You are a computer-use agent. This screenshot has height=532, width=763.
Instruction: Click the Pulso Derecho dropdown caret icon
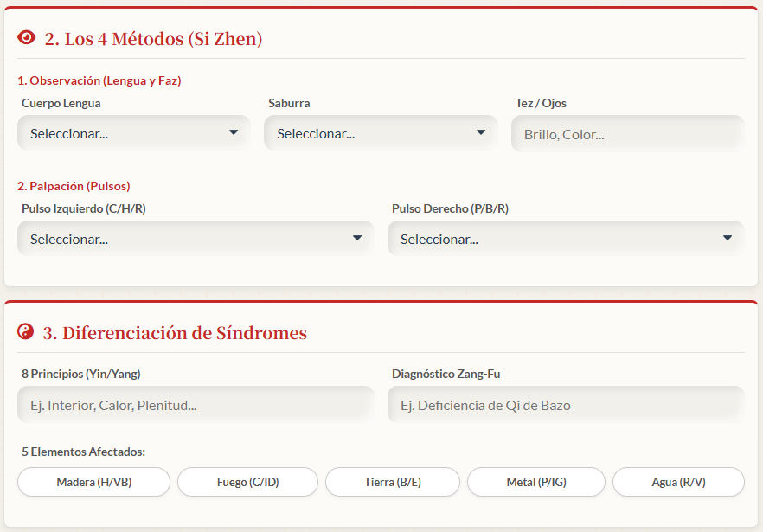tap(728, 238)
